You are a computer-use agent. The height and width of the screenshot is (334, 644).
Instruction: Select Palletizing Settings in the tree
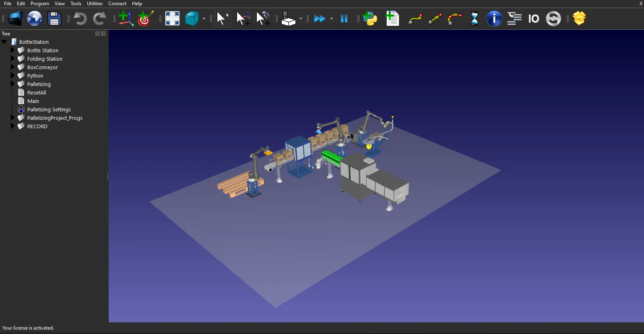[49, 109]
